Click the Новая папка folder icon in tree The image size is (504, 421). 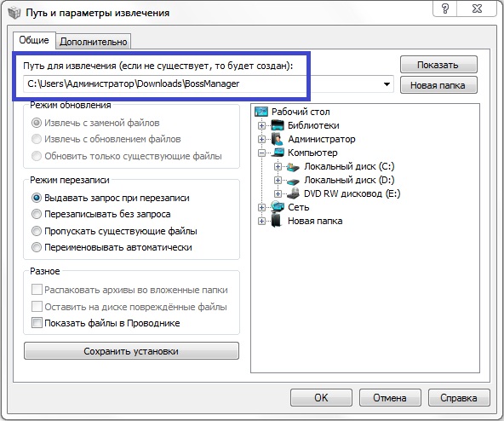point(277,221)
